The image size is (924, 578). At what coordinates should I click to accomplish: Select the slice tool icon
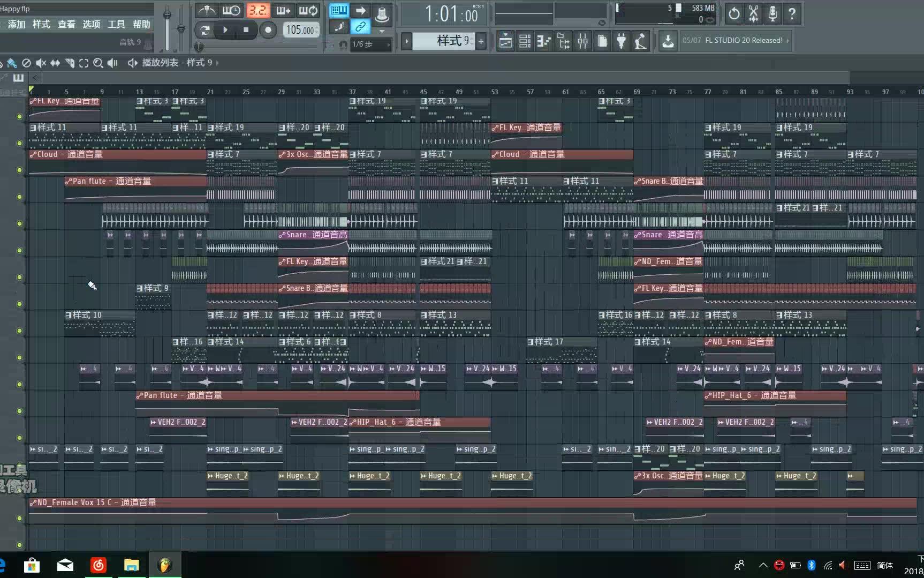pyautogui.click(x=70, y=63)
